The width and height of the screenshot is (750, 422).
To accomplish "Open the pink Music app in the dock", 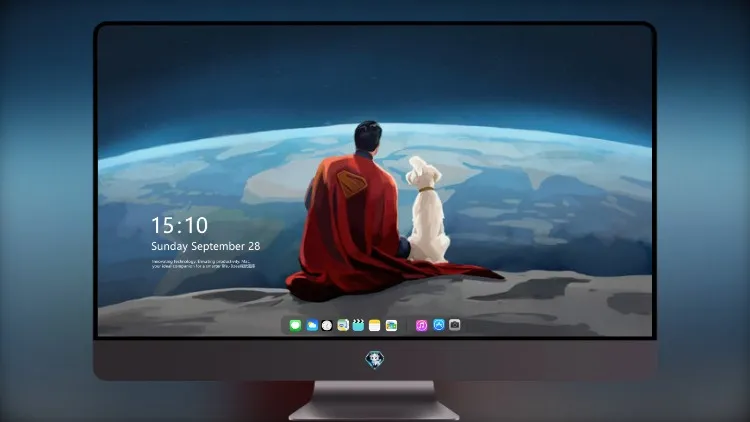I will [x=421, y=325].
